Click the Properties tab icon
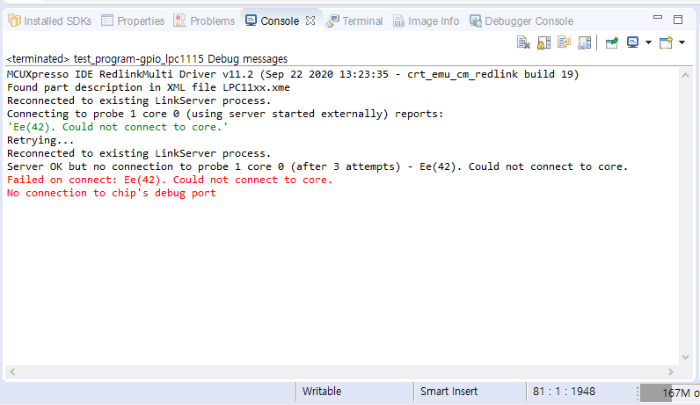Viewport: 700px width, 405px height. pos(107,21)
